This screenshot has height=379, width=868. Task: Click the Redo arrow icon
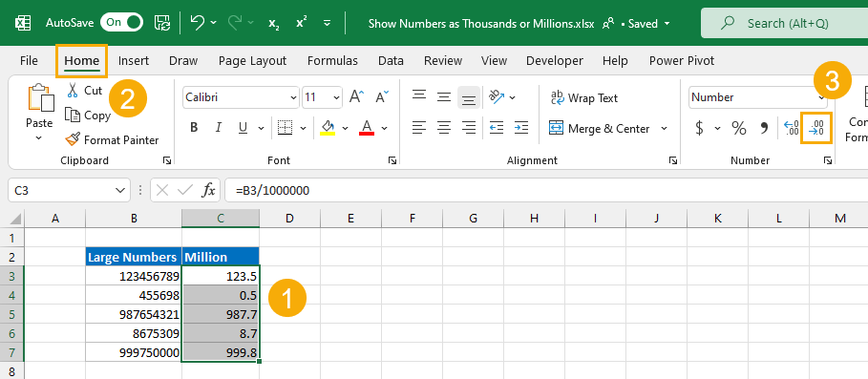(235, 23)
